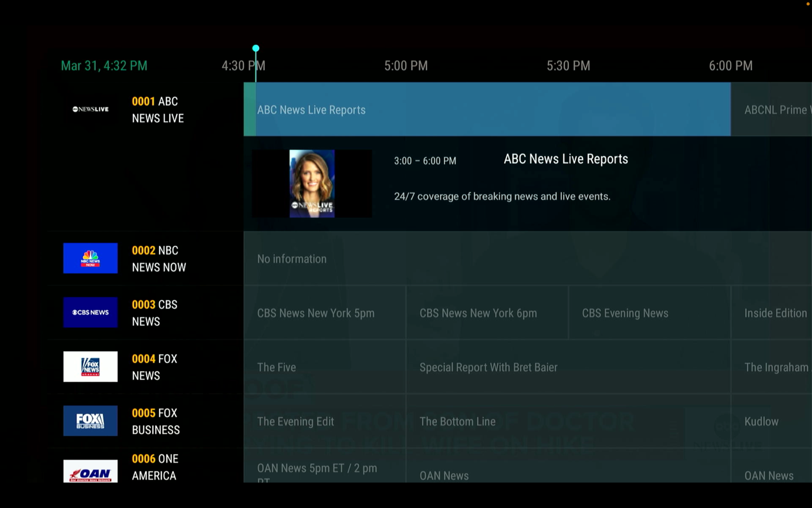Click the 5:00 PM time header

pyautogui.click(x=406, y=66)
